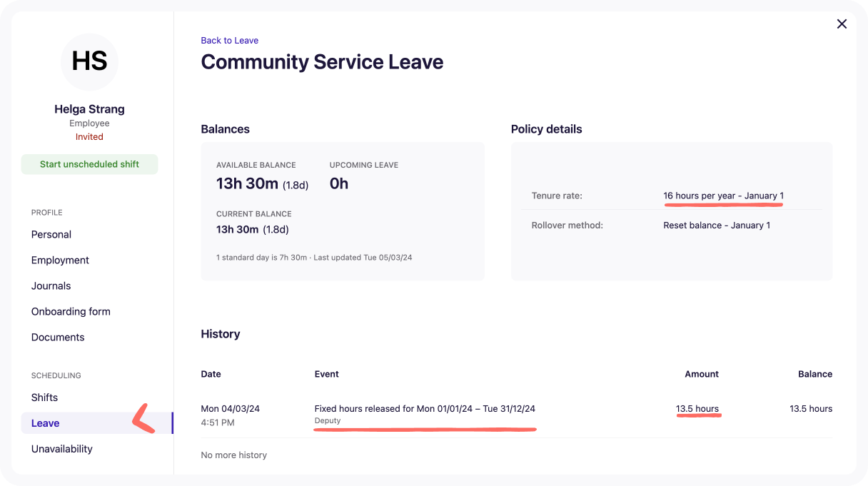The height and width of the screenshot is (486, 868).
Task: Click the Reset balance rollover method value
Action: coord(716,226)
